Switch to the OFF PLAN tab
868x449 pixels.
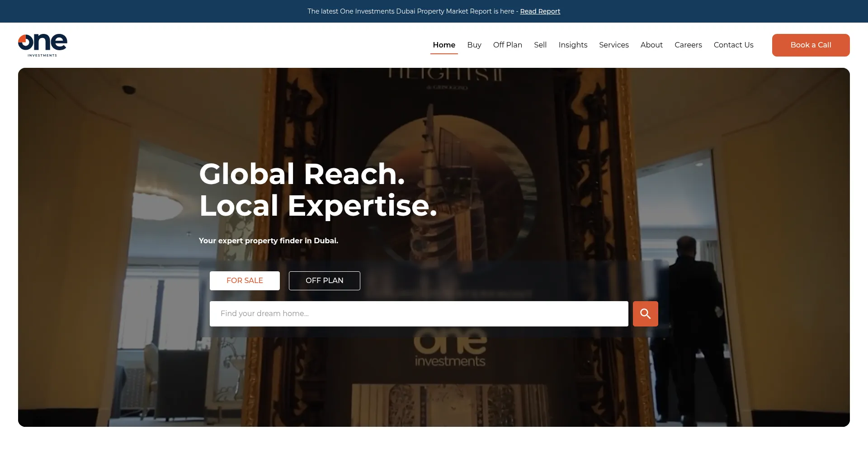pos(325,281)
